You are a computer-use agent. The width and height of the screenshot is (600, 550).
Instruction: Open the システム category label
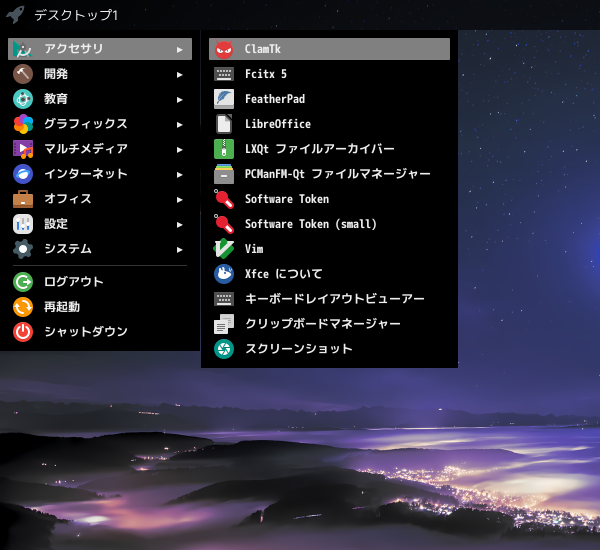68,249
